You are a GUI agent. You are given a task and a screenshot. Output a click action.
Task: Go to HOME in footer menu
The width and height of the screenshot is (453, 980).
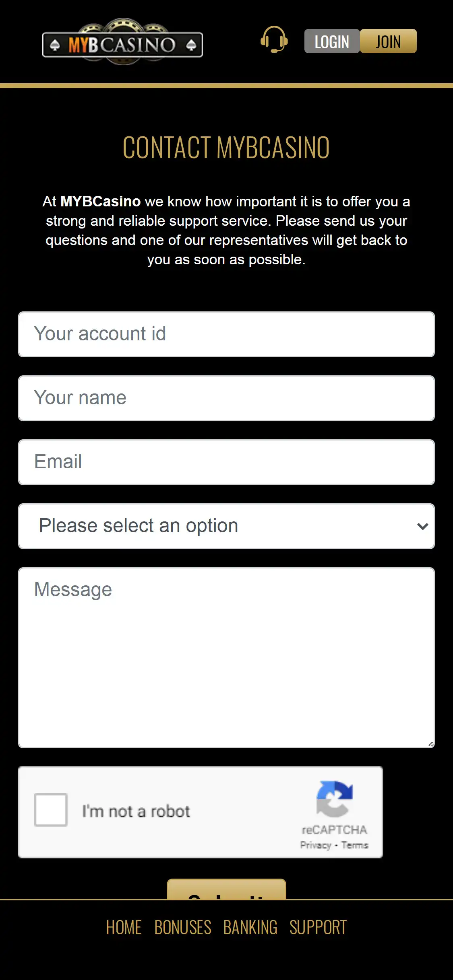(124, 927)
